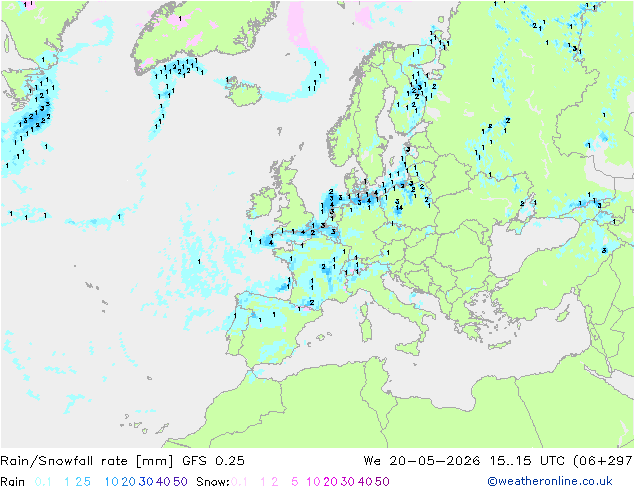Click snow legend value 40
The image size is (634, 490).
[365, 482]
